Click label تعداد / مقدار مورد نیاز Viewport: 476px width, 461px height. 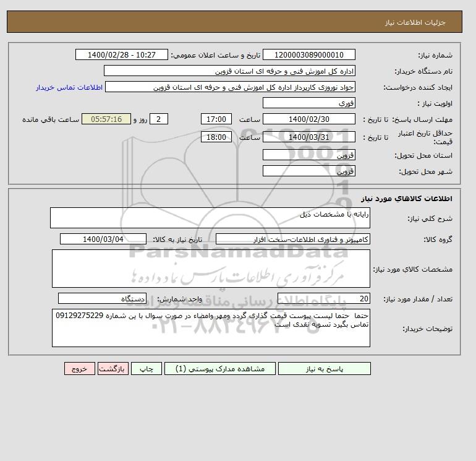pyautogui.click(x=418, y=299)
